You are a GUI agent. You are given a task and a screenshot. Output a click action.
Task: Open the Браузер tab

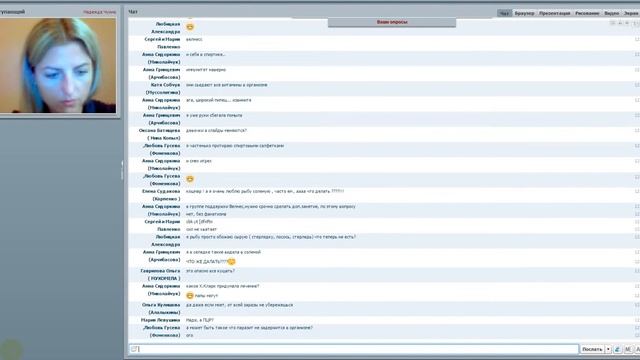click(x=524, y=13)
